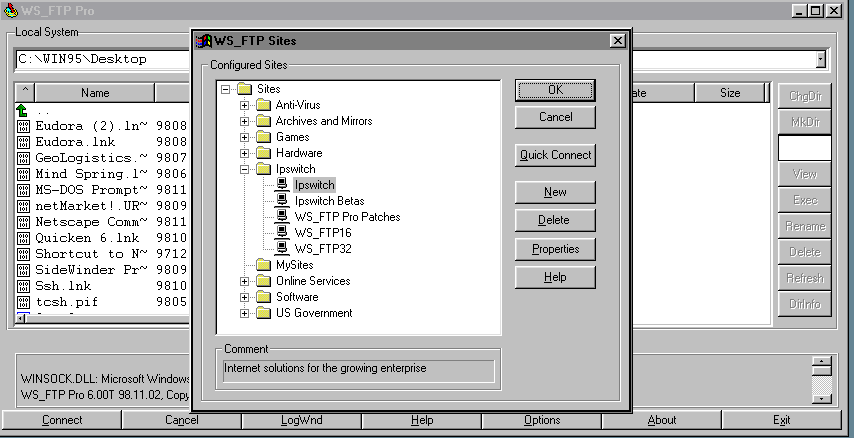
Task: Click the WS_FTP Pro Patches computer icon
Action: [282, 217]
